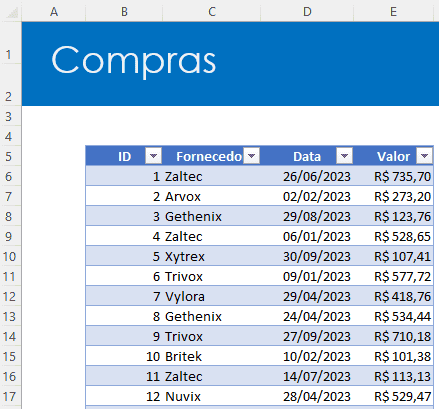Select the value R$ 101,38
439x409 pixels.
(393, 356)
